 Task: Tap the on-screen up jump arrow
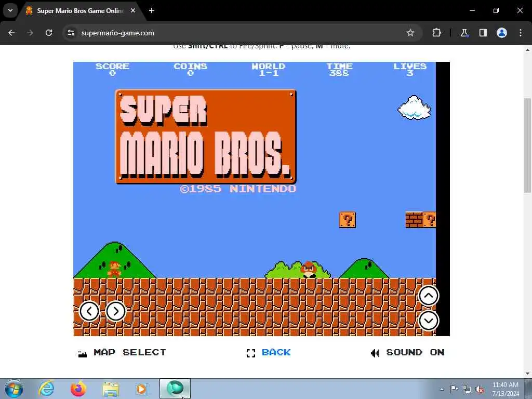tap(429, 296)
